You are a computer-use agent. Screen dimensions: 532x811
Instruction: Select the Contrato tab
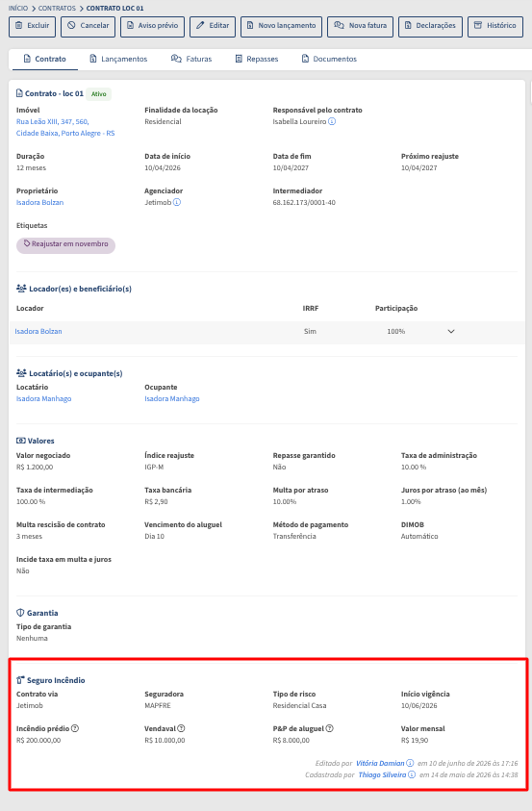44,60
